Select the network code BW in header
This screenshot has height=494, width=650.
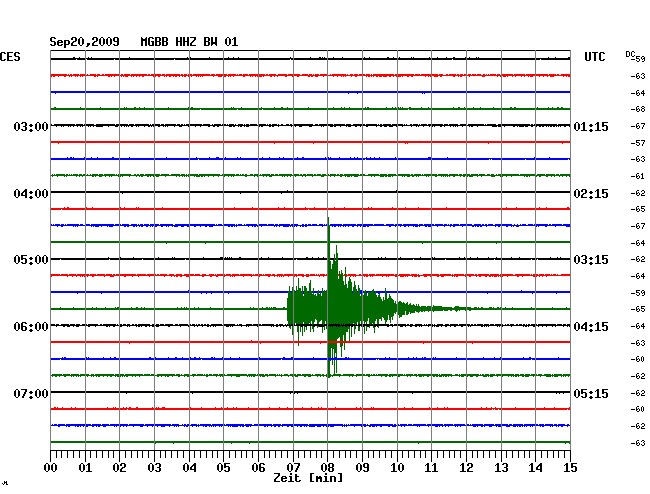coord(210,42)
